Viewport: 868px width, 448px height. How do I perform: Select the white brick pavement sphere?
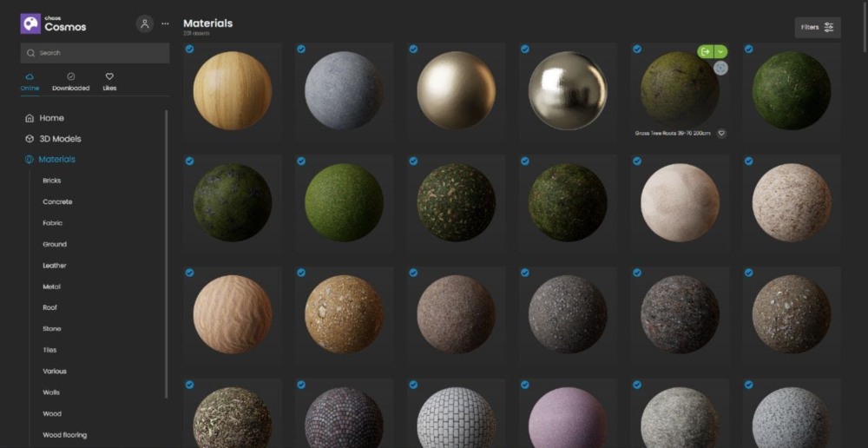[x=457, y=418]
